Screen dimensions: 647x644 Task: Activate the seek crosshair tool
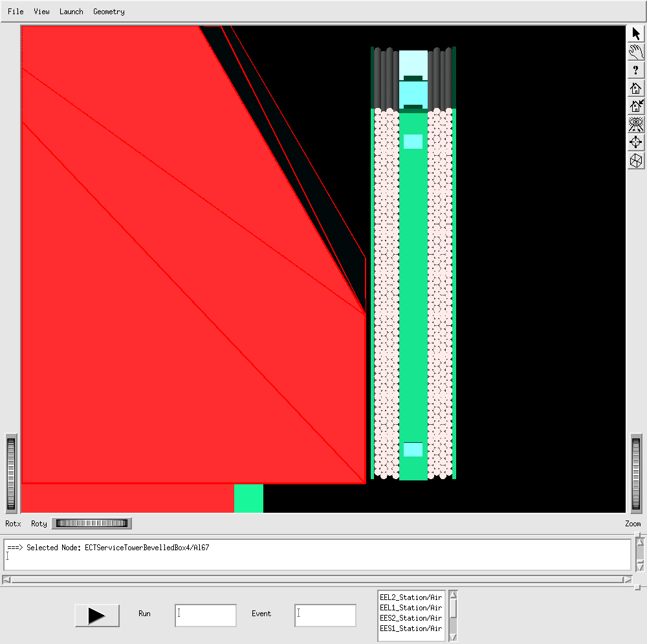click(x=636, y=143)
